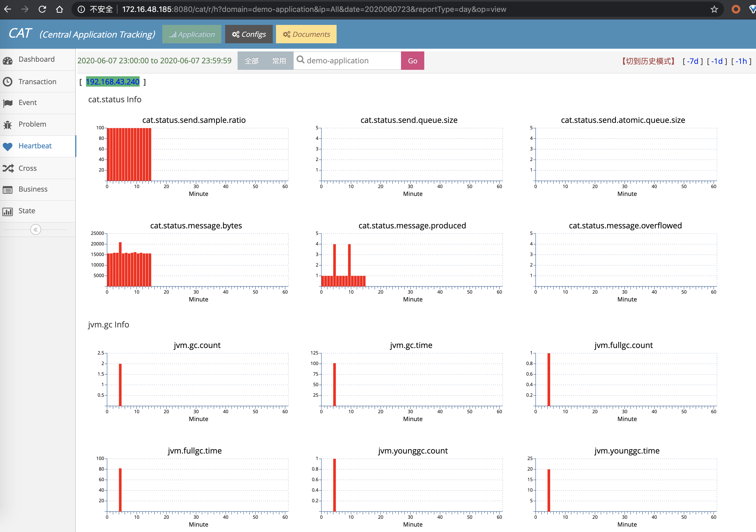
Task: Click the Transaction clock icon
Action: (8, 82)
